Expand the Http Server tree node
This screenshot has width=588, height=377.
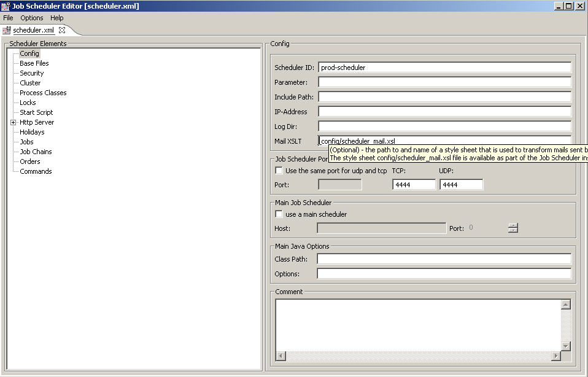click(13, 122)
